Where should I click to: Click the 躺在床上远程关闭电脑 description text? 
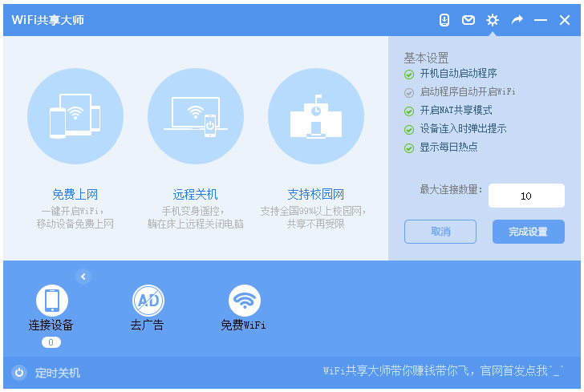(196, 224)
